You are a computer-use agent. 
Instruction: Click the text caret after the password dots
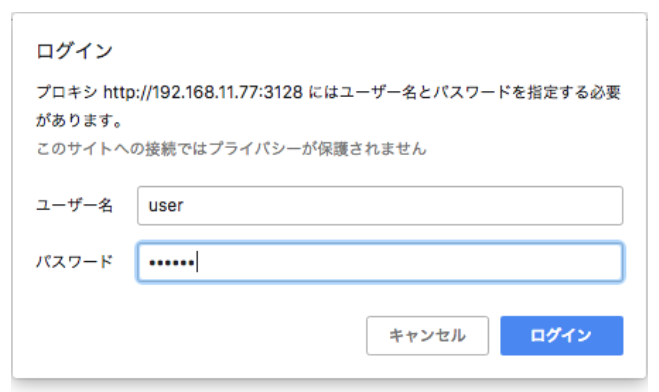point(197,262)
